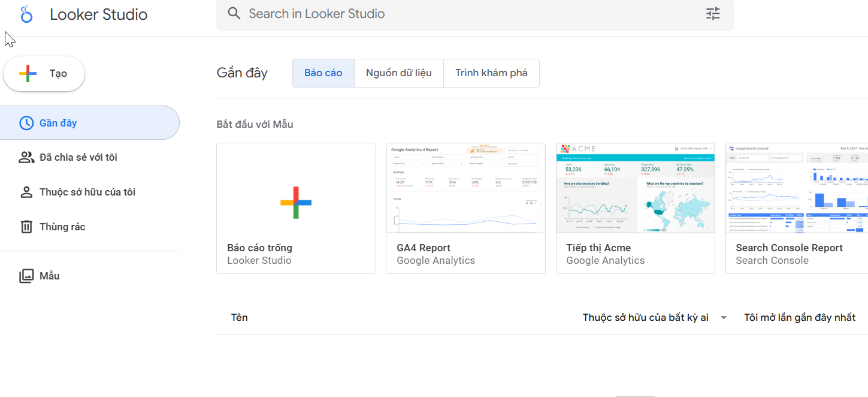The width and height of the screenshot is (868, 397).
Task: Open the Tiếp thị Acme template
Action: click(636, 208)
